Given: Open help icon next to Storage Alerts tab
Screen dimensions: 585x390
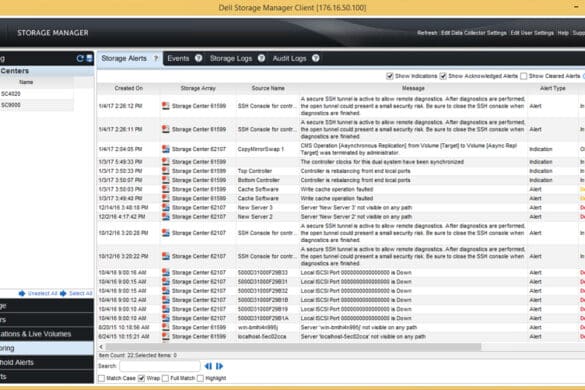Looking at the screenshot, I should click(x=156, y=58).
